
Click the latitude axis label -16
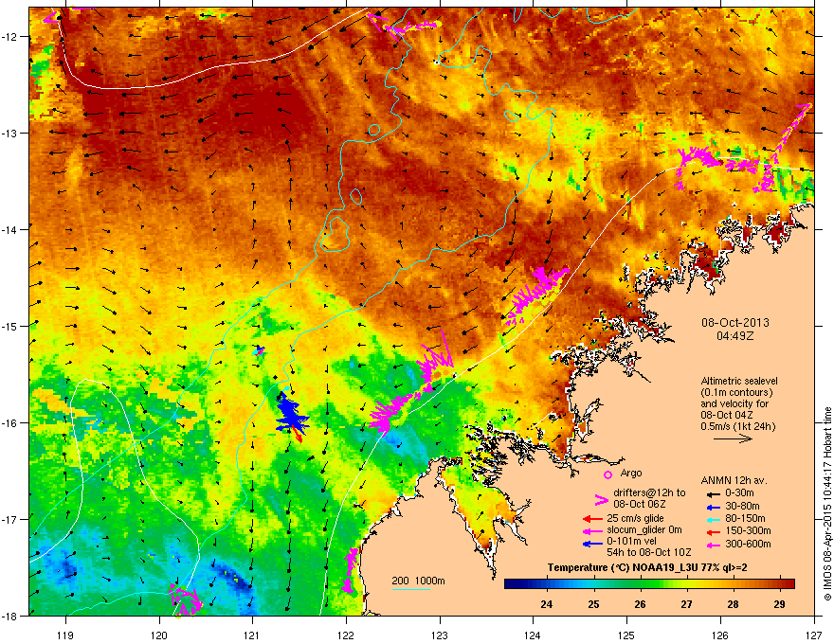9,423
